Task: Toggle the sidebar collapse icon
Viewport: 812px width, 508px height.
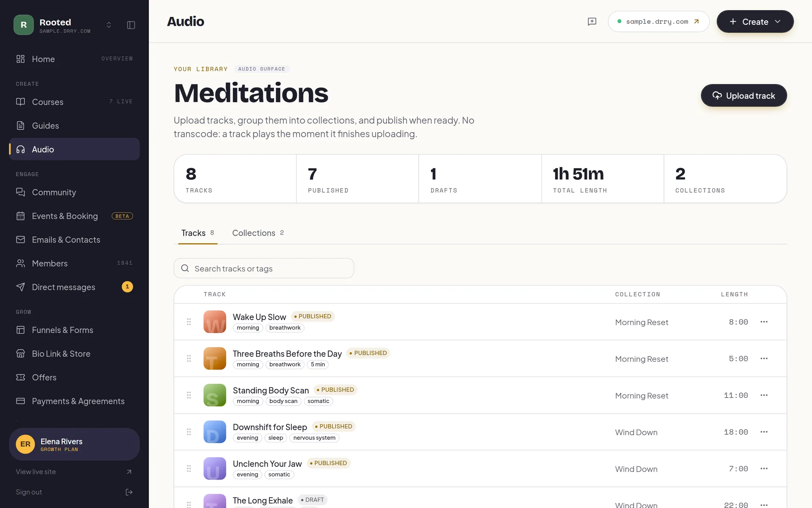Action: coord(131,25)
